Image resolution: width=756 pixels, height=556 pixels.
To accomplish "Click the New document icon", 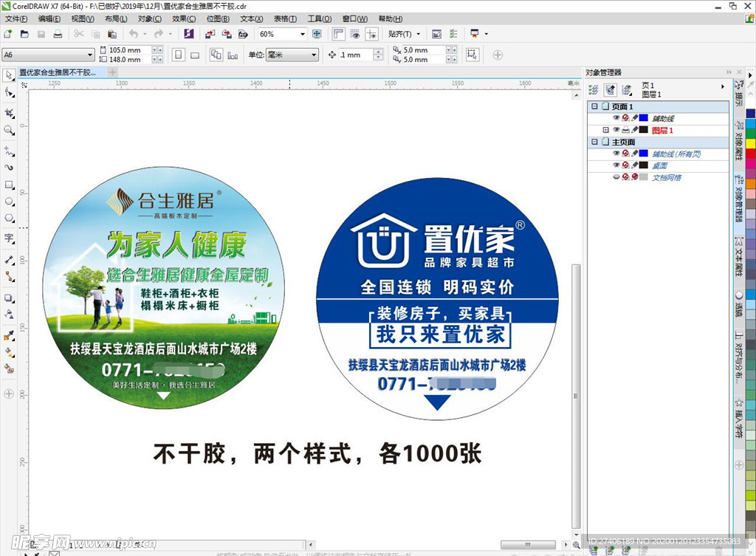I will tap(7, 34).
